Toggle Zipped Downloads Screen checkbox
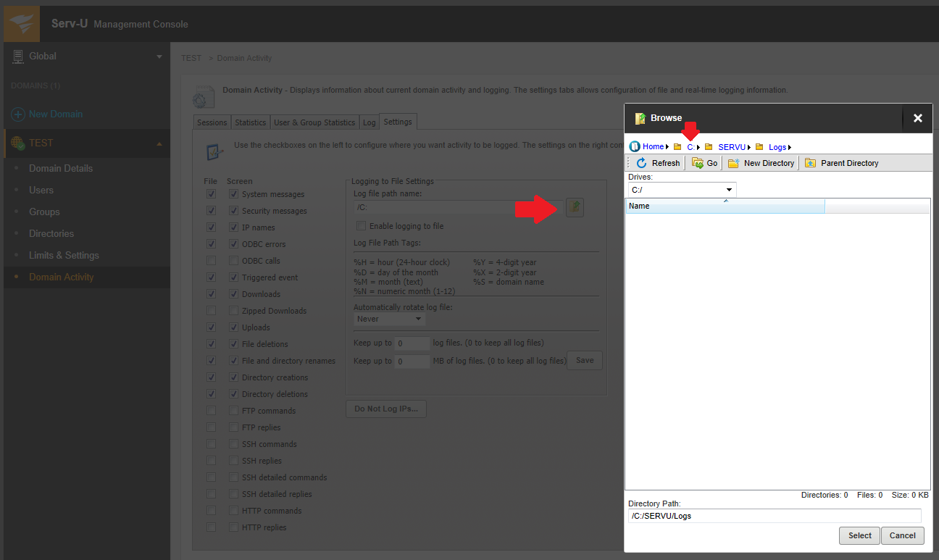This screenshot has width=939, height=560. click(234, 311)
